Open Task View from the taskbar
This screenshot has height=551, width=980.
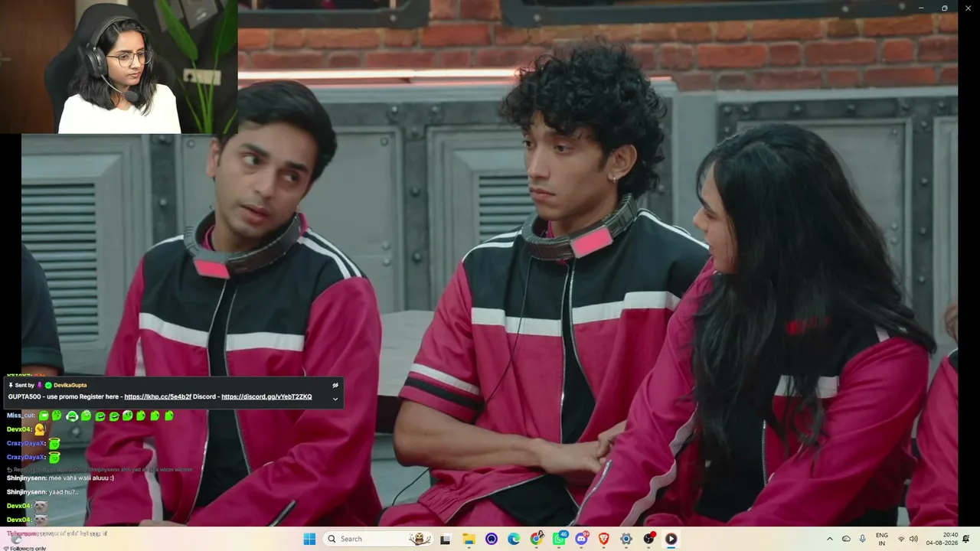point(445,539)
